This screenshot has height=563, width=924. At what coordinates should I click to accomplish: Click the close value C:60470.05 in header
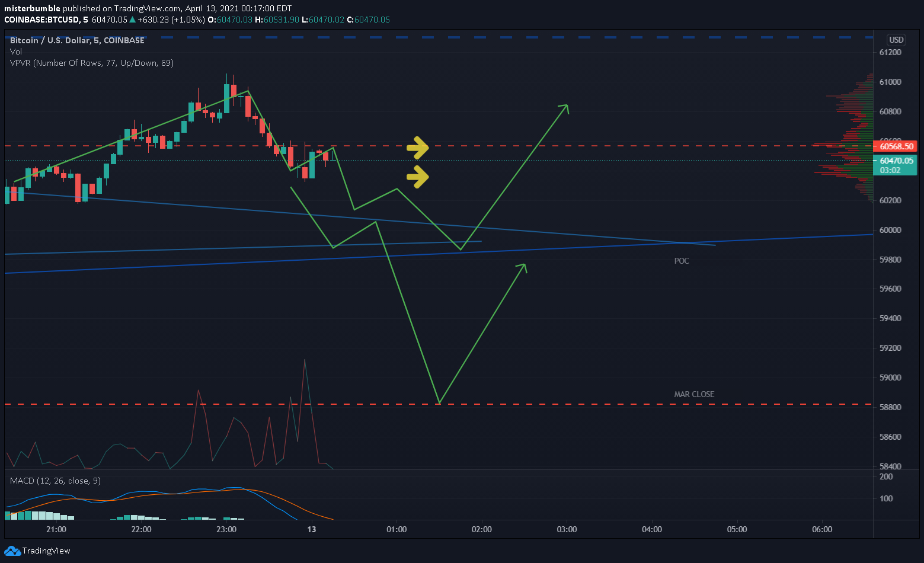(369, 20)
